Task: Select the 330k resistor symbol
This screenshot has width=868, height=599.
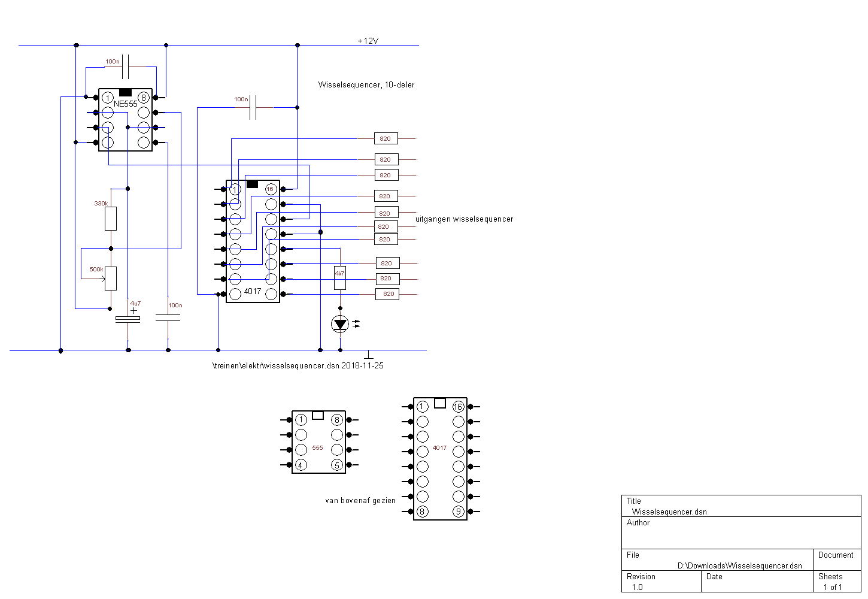Action: (111, 219)
